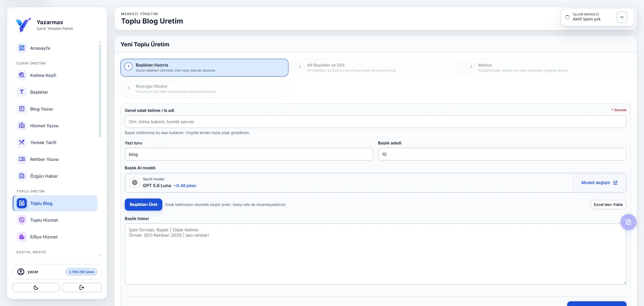Click the Yazarmax logo icon
The width and height of the screenshot is (644, 306).
[23, 25]
